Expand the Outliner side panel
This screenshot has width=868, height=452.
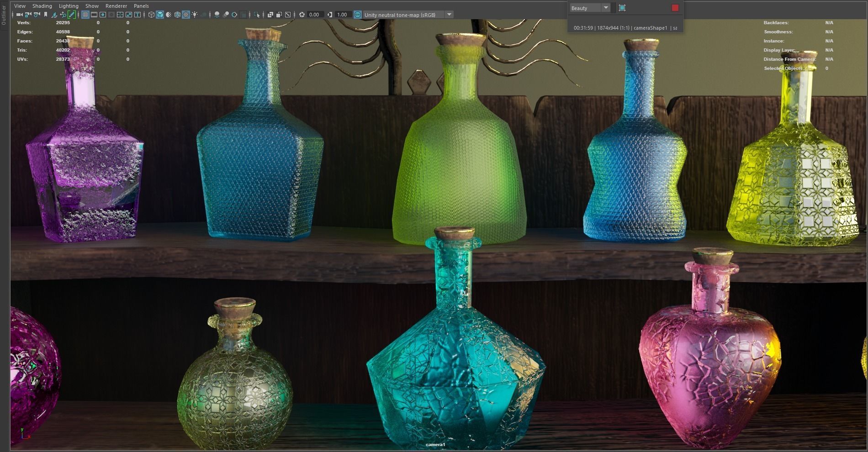pyautogui.click(x=3, y=14)
